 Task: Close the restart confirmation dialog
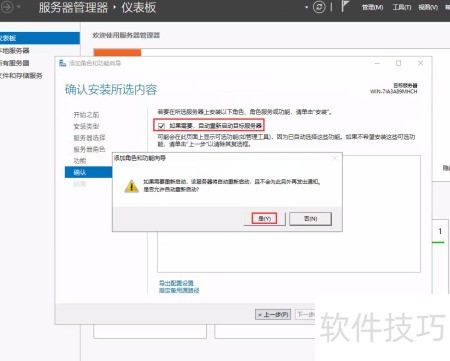coord(335,158)
